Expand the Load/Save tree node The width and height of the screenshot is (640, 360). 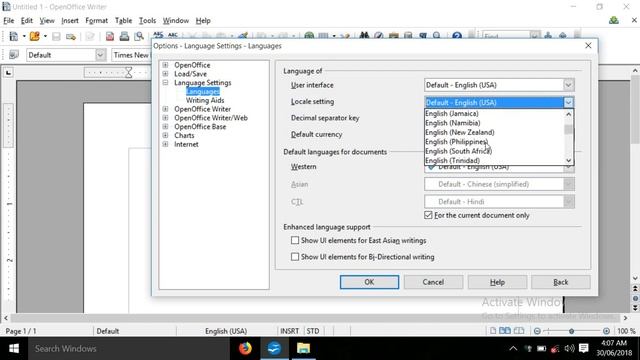click(165, 74)
